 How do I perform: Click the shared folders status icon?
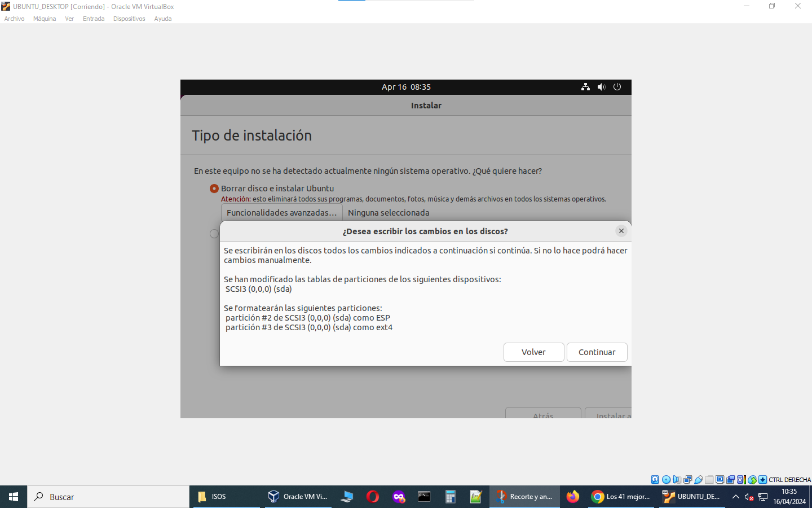709,480
